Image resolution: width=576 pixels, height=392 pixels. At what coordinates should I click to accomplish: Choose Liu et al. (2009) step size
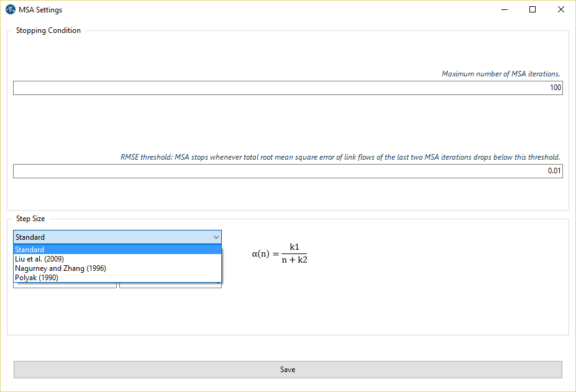[x=117, y=259]
